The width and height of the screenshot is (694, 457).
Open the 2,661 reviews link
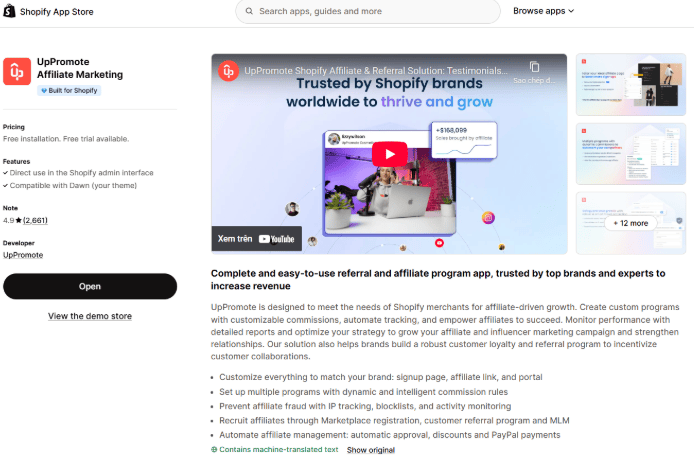click(35, 220)
